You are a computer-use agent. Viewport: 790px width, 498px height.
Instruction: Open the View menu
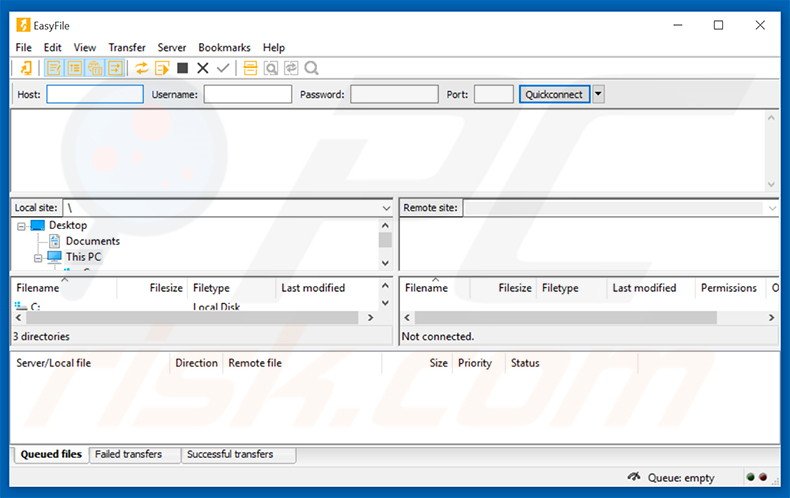(85, 47)
